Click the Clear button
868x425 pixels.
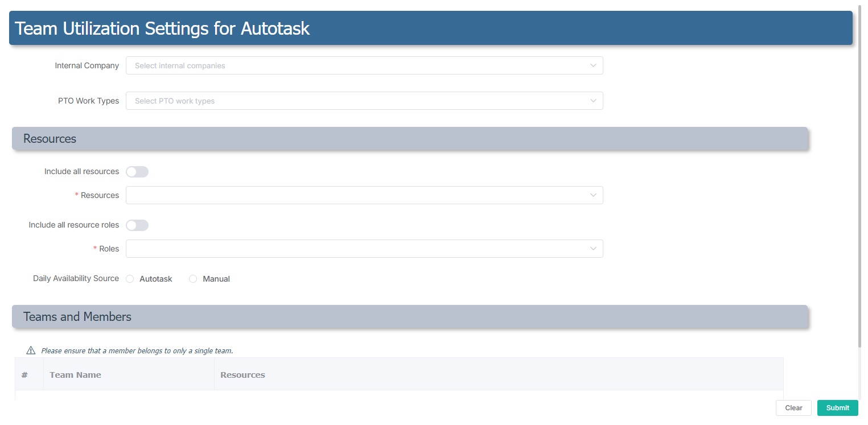click(x=793, y=407)
